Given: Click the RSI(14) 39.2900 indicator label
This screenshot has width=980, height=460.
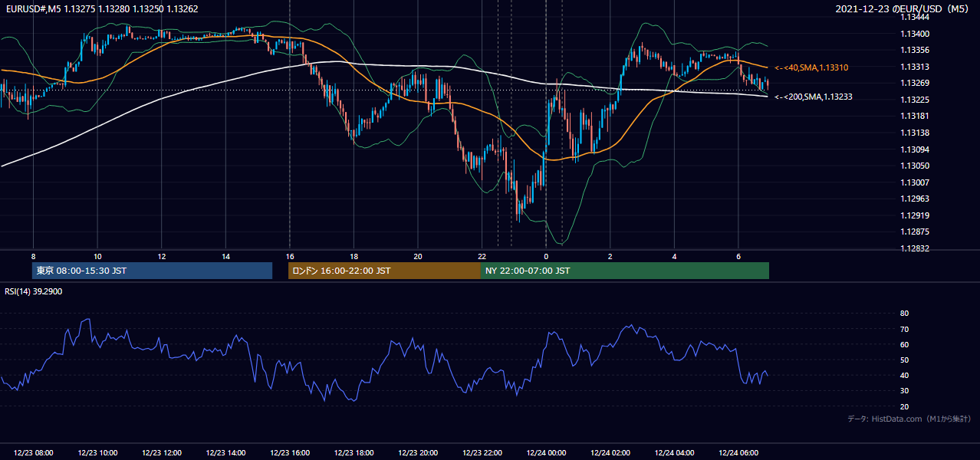Looking at the screenshot, I should coord(34,292).
